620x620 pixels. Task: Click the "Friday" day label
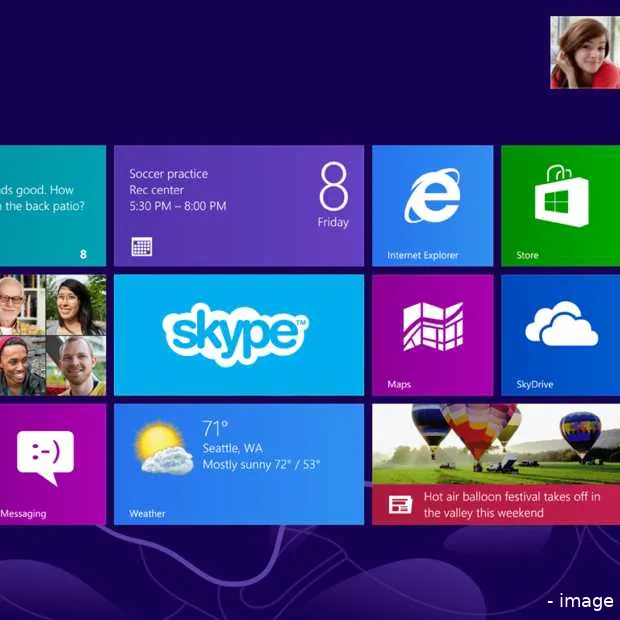333,222
